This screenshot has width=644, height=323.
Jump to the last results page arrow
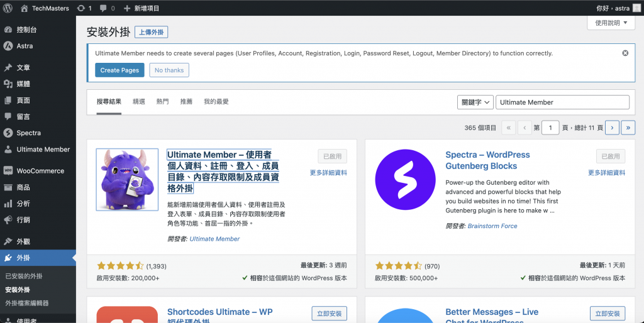pos(628,128)
